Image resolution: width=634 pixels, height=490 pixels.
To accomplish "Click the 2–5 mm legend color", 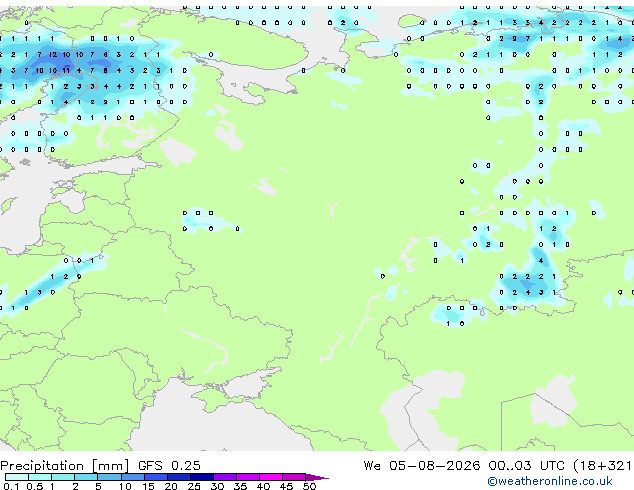I will [86, 477].
